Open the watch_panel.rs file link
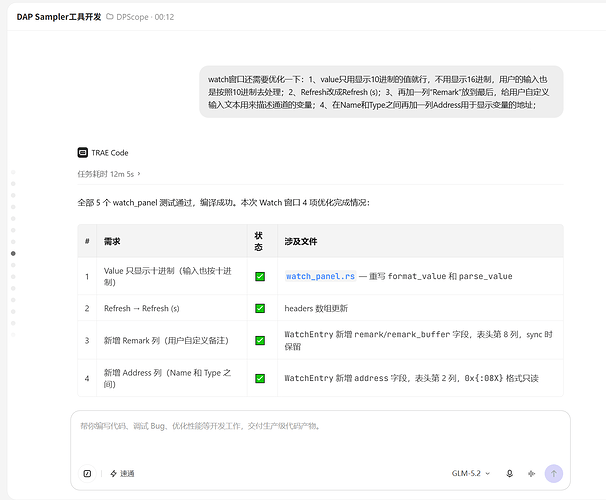 pyautogui.click(x=320, y=276)
